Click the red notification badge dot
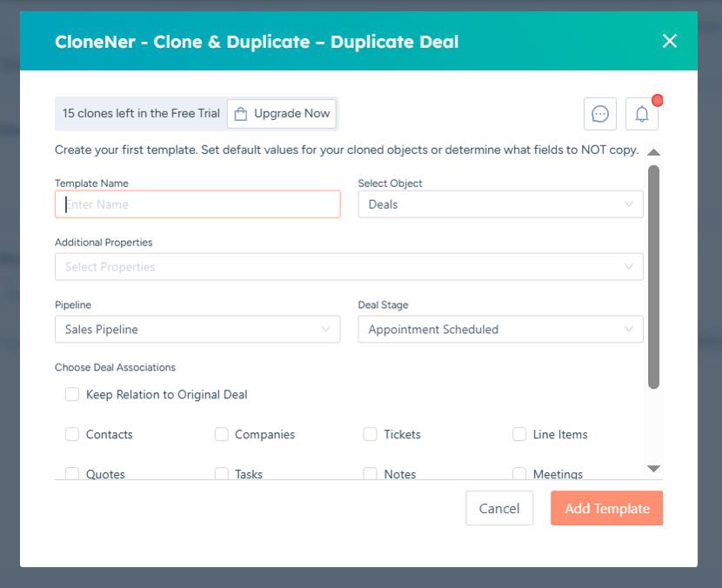The height and width of the screenshot is (588, 722). [x=658, y=100]
